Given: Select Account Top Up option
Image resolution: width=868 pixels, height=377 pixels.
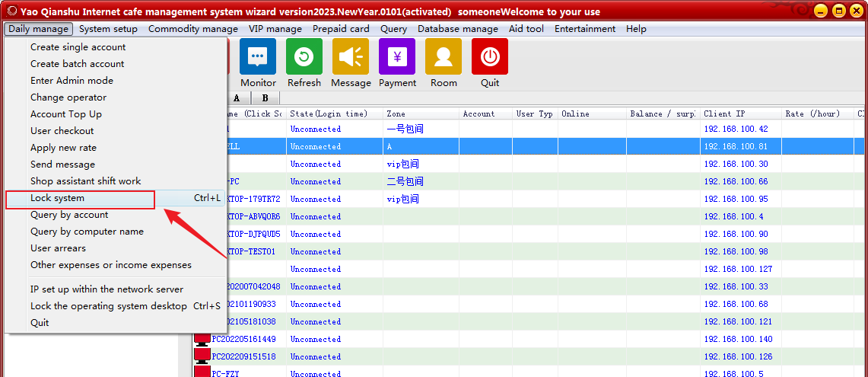Looking at the screenshot, I should point(66,114).
